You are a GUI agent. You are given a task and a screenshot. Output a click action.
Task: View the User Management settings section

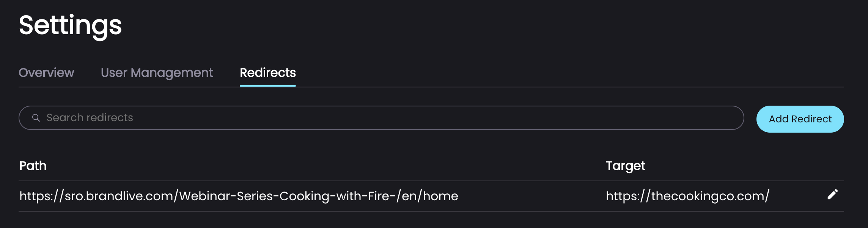tap(157, 73)
